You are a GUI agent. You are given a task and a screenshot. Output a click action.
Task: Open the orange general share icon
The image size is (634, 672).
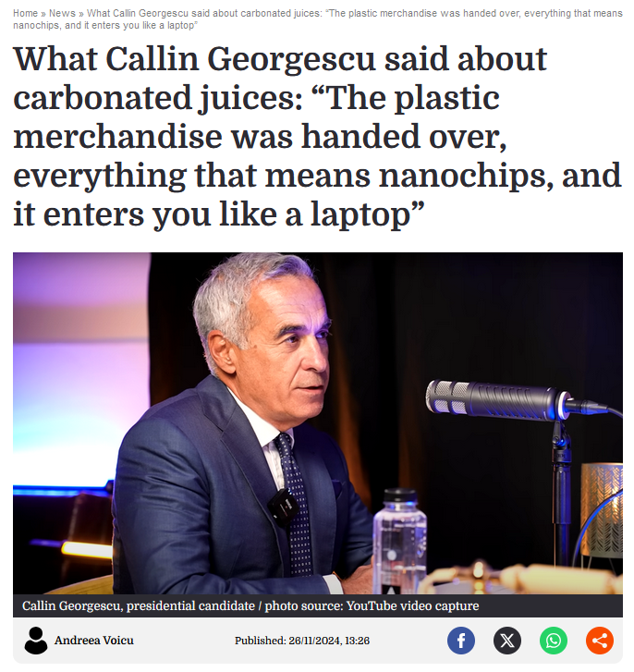[600, 641]
